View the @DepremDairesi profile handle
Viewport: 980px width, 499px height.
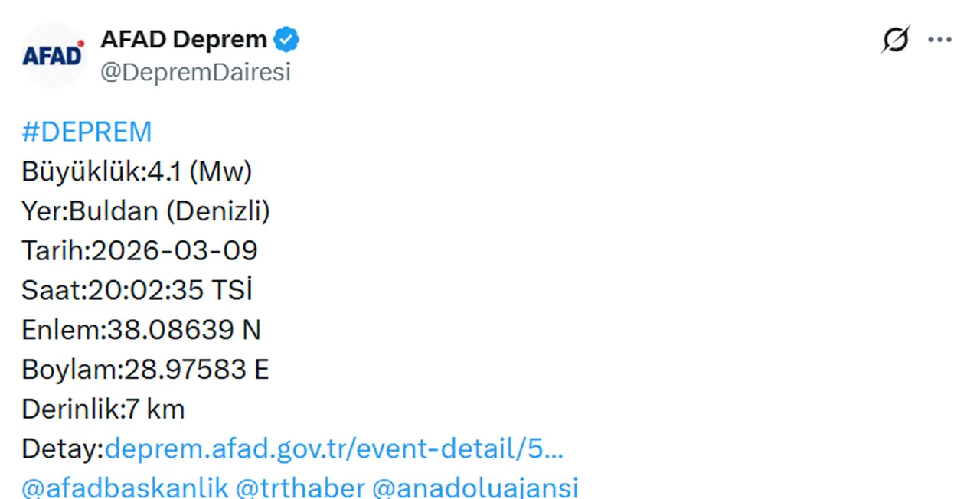coord(195,73)
